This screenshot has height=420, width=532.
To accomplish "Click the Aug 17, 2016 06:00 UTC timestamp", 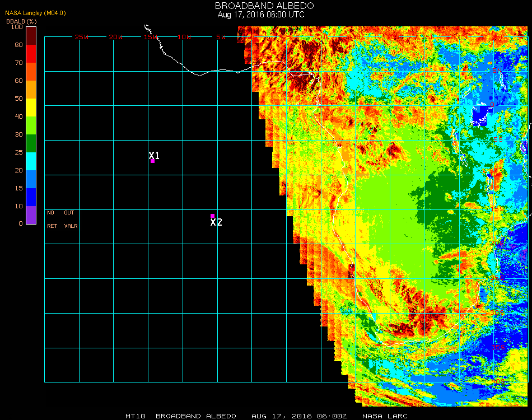I will tap(261, 15).
